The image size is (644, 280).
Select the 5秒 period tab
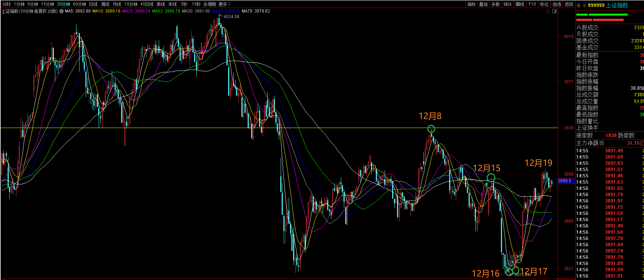[184, 4]
